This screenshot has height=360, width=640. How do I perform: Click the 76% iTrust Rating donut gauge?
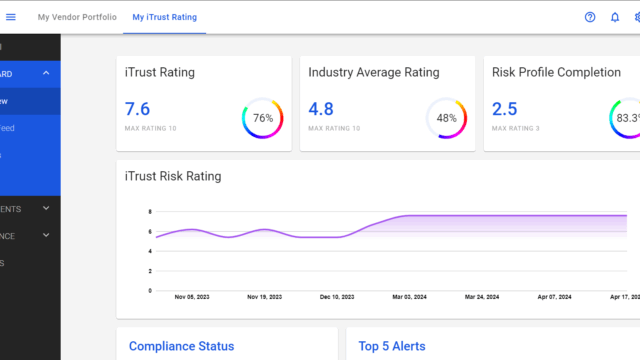(x=262, y=118)
